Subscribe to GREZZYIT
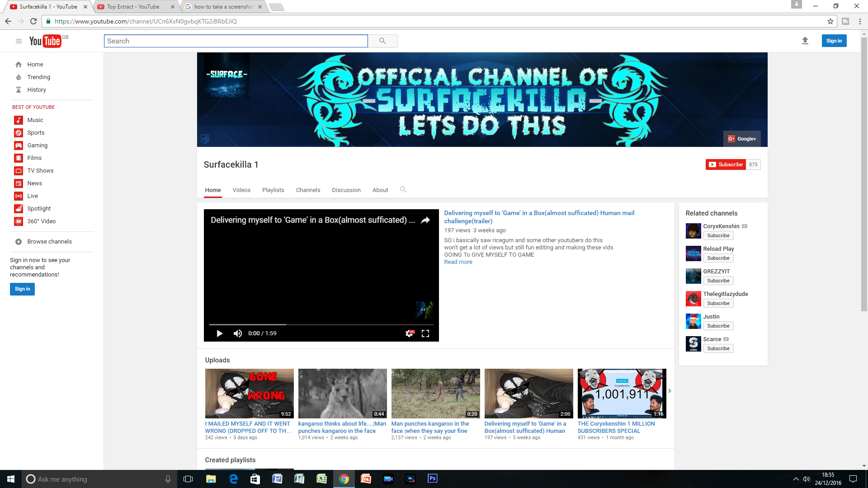This screenshot has height=488, width=868. (718, 281)
